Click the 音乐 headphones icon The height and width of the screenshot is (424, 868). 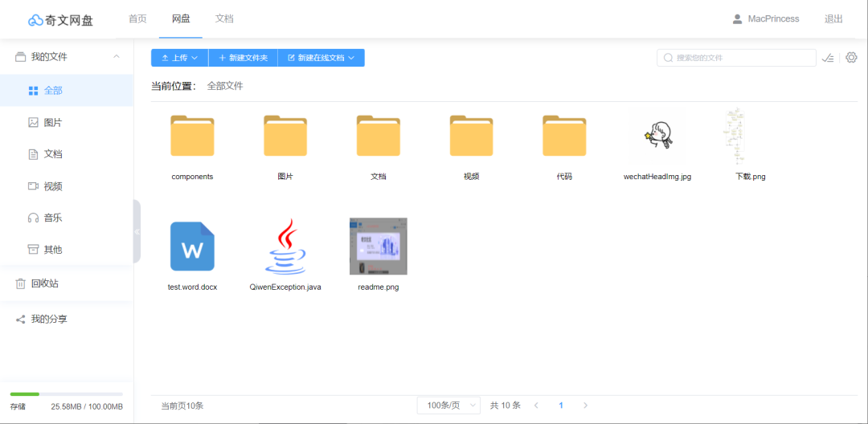tap(33, 218)
